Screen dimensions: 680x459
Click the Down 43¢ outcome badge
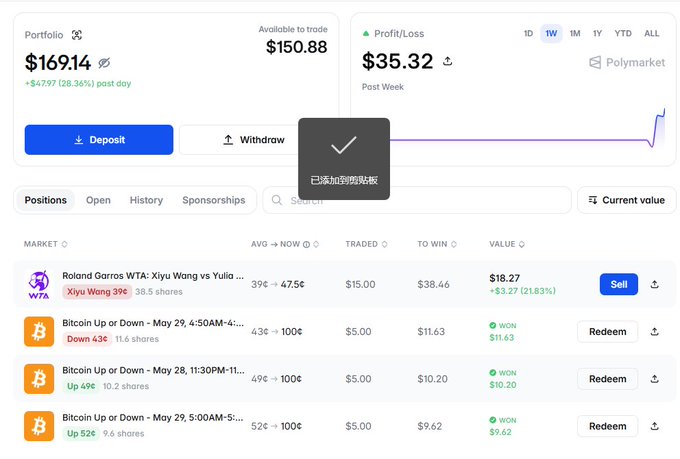[x=87, y=339]
